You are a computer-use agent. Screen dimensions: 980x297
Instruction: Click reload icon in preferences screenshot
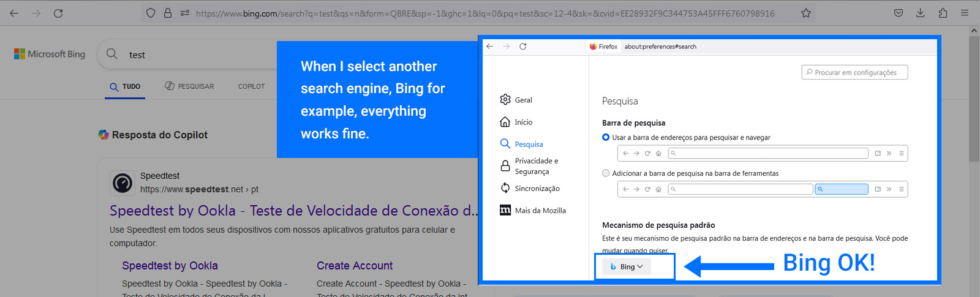[x=522, y=46]
